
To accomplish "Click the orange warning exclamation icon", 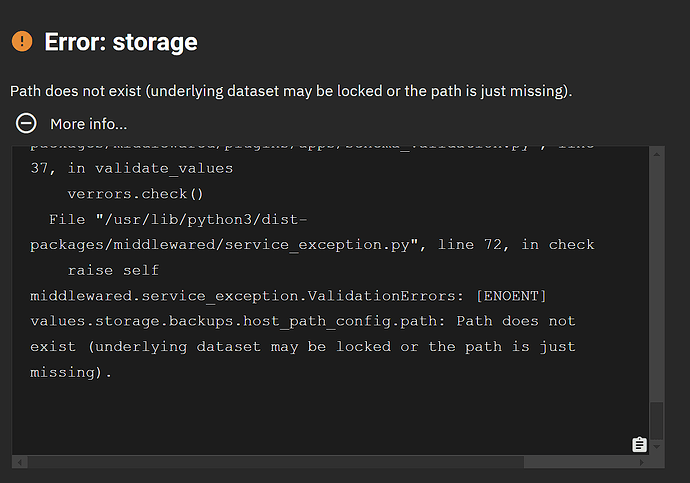I will pos(22,41).
